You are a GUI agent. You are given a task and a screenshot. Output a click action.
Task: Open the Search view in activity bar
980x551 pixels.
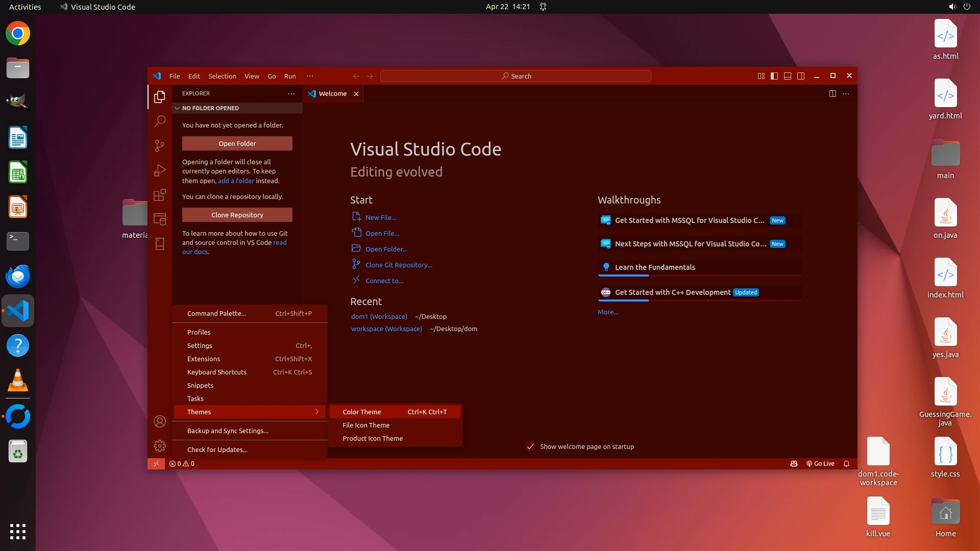[x=160, y=121]
